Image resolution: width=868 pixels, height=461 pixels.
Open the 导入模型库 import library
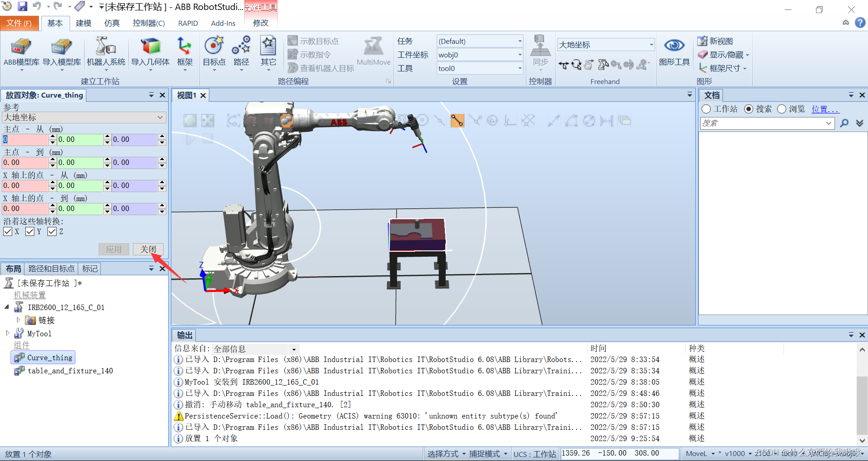click(62, 53)
